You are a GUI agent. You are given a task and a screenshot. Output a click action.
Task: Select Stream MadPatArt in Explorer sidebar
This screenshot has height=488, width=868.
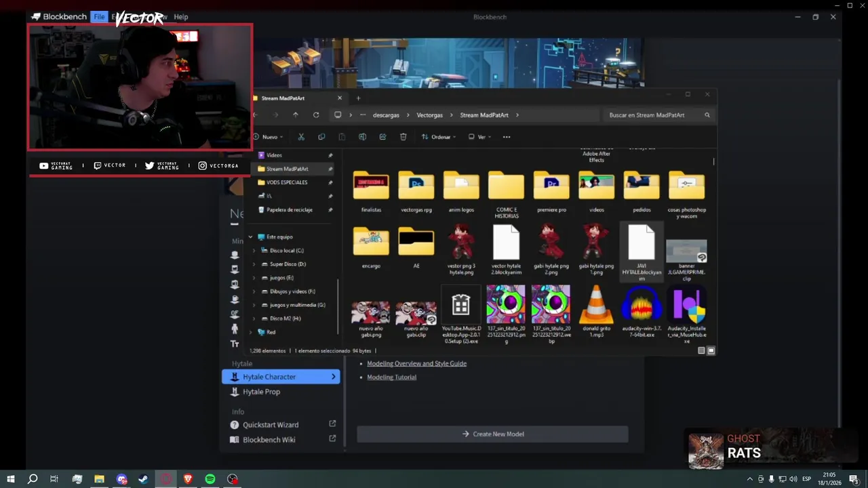(x=292, y=169)
